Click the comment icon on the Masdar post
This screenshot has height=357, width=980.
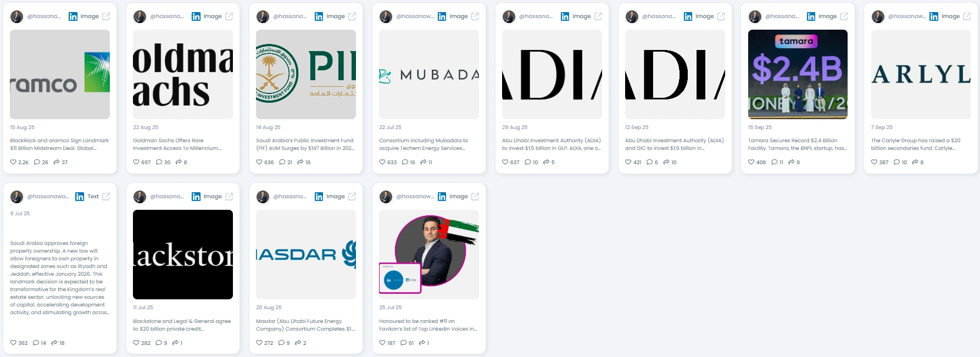[281, 343]
